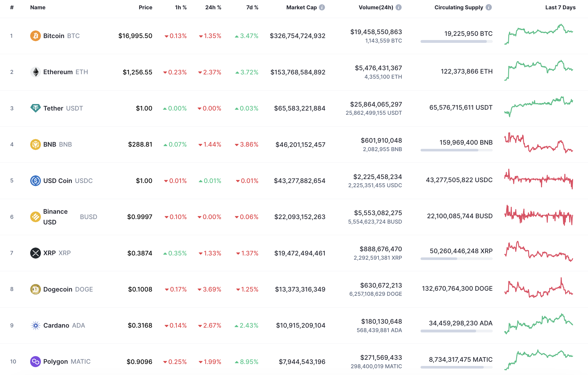Open the Volume(24h) info tooltip

click(x=398, y=8)
